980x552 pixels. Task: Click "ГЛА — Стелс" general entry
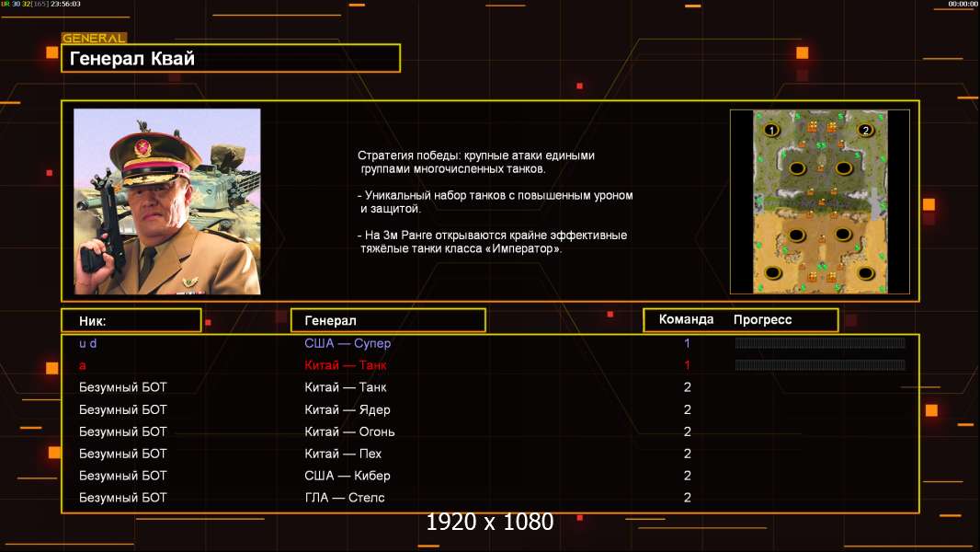pos(345,498)
